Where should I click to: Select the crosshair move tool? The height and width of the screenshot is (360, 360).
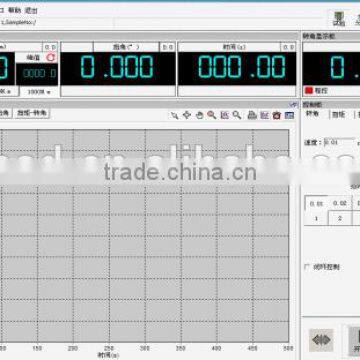(187, 115)
